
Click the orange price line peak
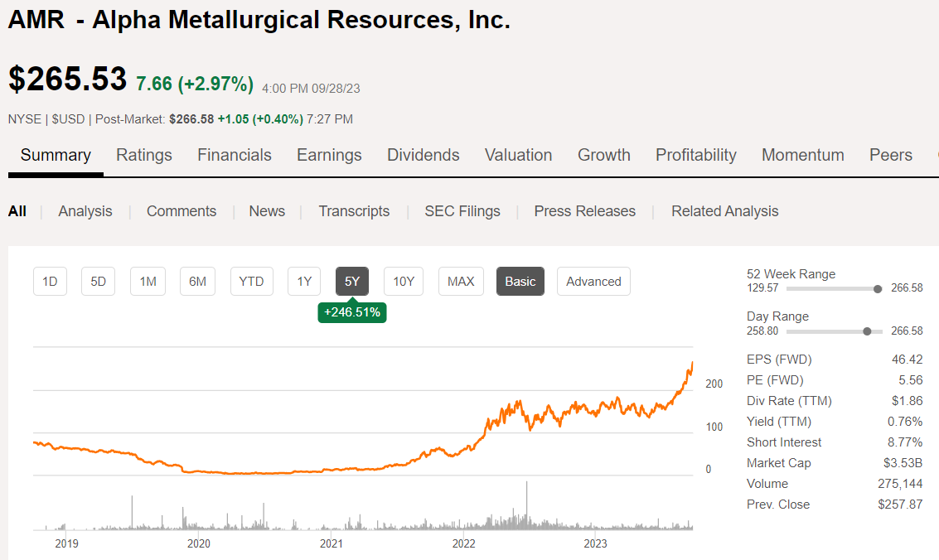point(692,363)
